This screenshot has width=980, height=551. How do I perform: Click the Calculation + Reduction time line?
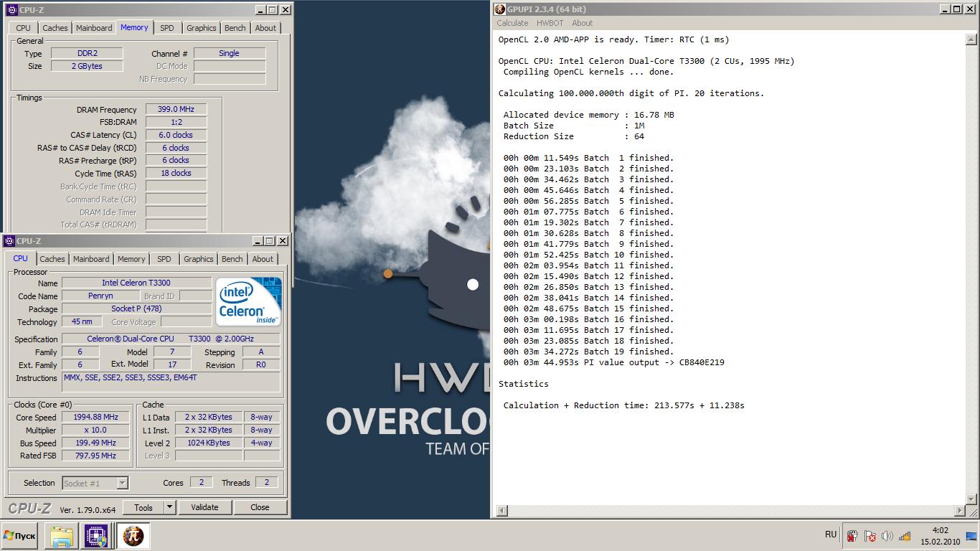pyautogui.click(x=623, y=405)
